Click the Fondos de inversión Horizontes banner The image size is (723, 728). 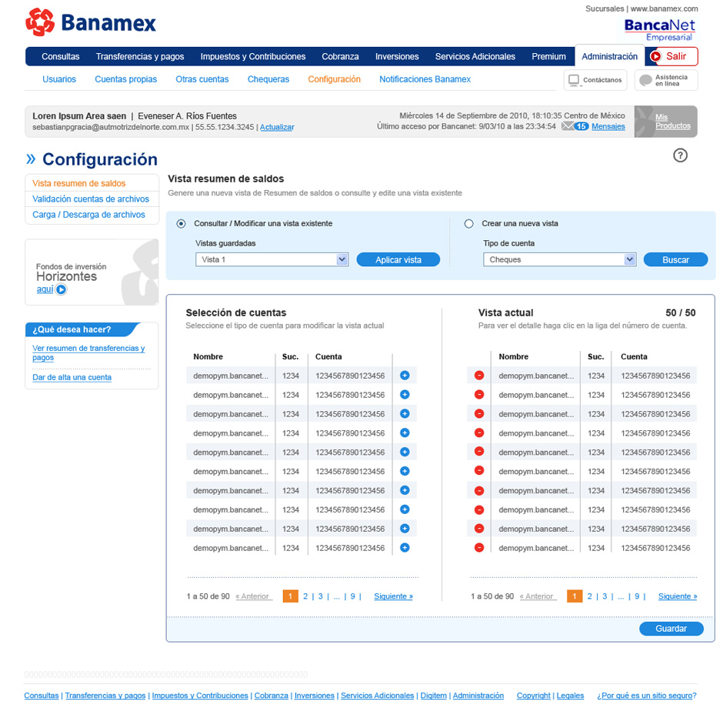click(92, 272)
